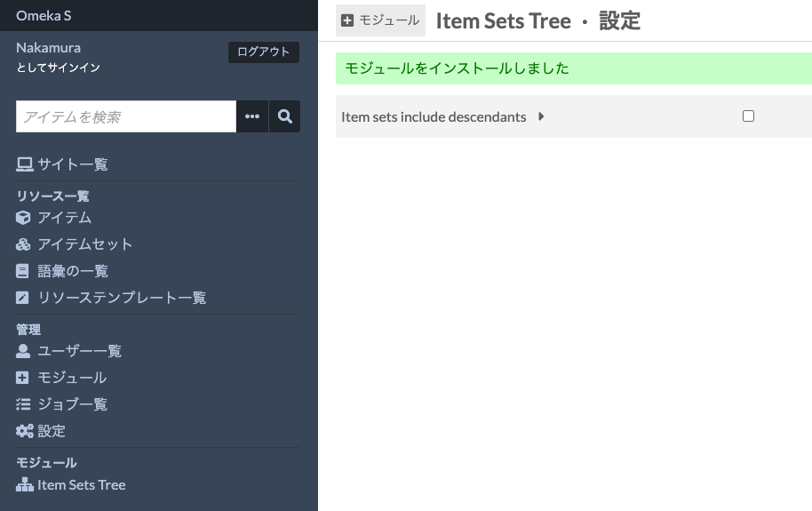Click the リソース一覧 section heading
Viewport: 812px width, 511px height.
coord(52,196)
